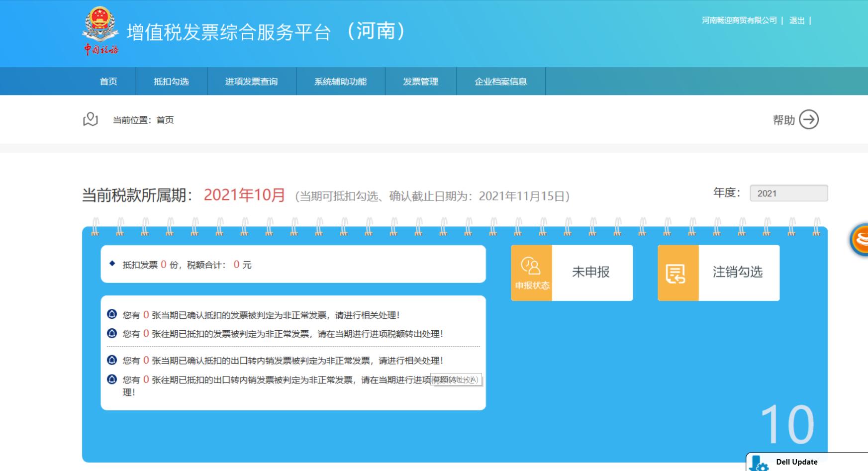This screenshot has height=471, width=868.
Task: Click the map marker icon near 当前位置
Action: [x=91, y=119]
